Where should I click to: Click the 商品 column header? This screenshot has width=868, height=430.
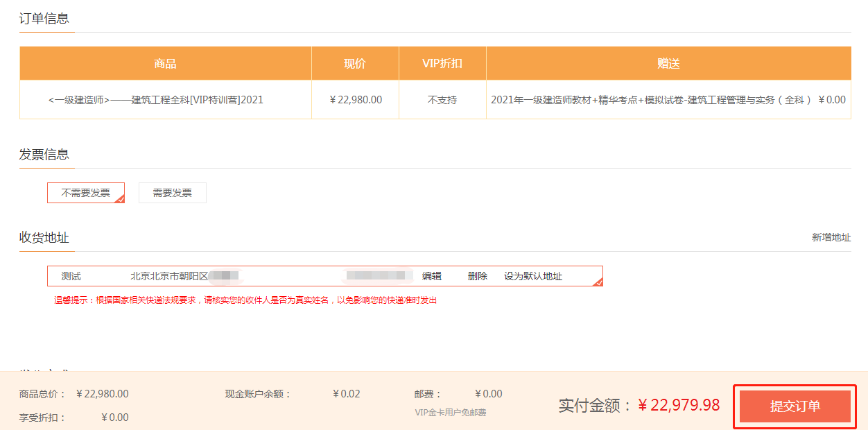click(x=165, y=64)
